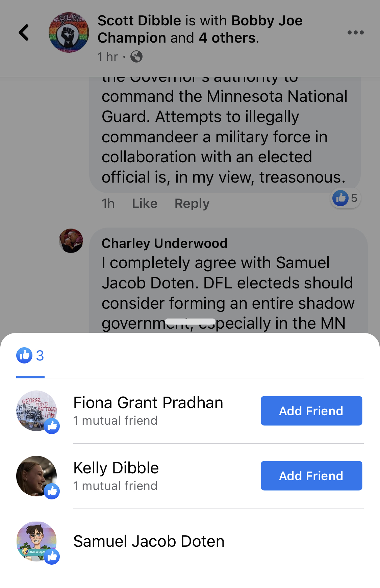The width and height of the screenshot is (380, 588).
Task: Open Kelly Dibble's profile photo
Action: (36, 476)
